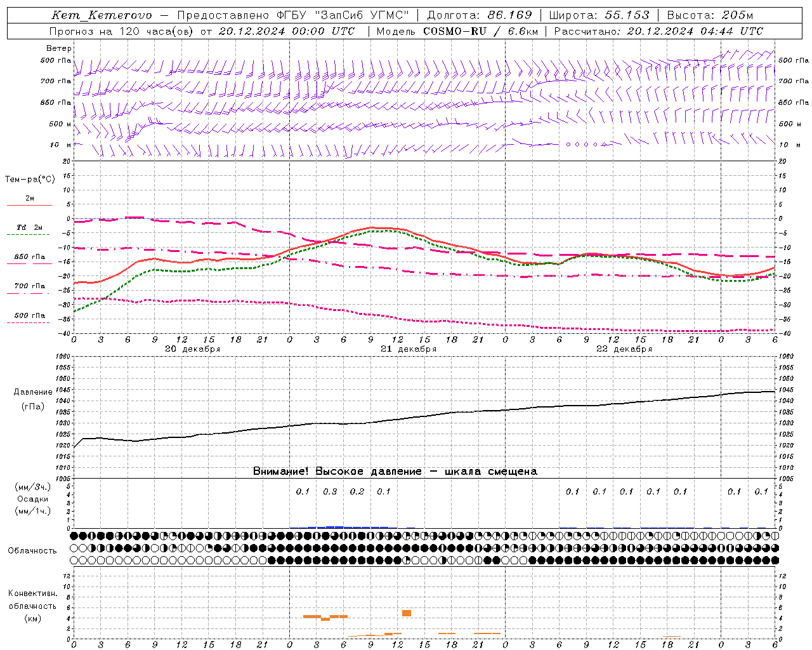Click the (гПа) unit under Давление
This screenshot has width=812, height=650.
point(33,407)
